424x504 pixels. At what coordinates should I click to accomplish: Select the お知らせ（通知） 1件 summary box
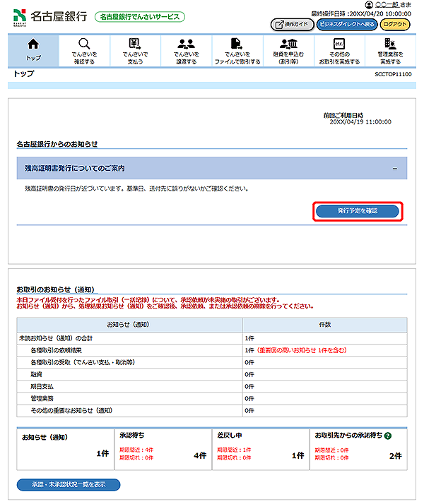tap(64, 447)
